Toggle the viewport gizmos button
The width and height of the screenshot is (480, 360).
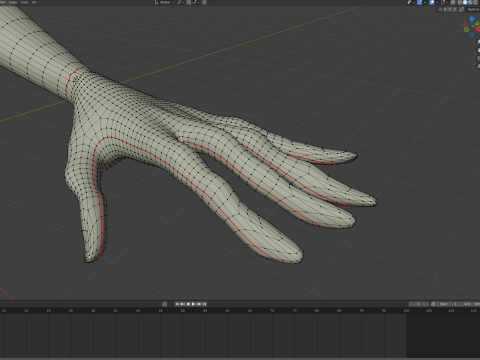click(x=419, y=2)
